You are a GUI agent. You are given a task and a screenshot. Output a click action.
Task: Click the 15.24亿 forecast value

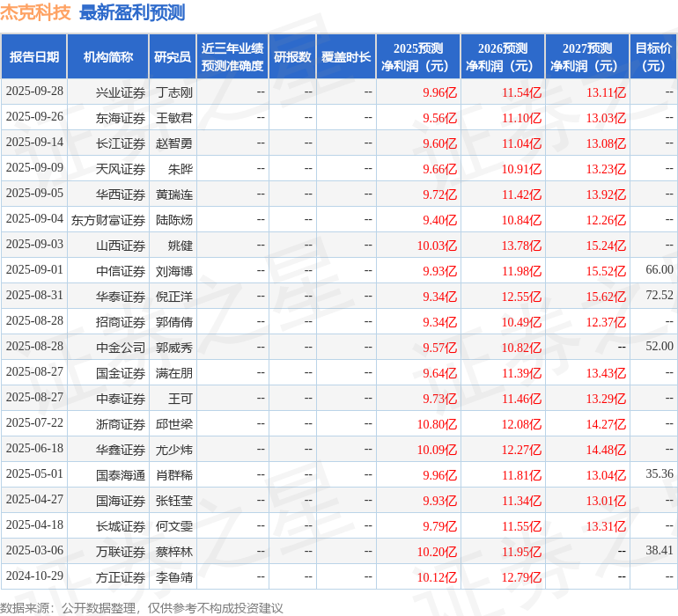coord(606,246)
